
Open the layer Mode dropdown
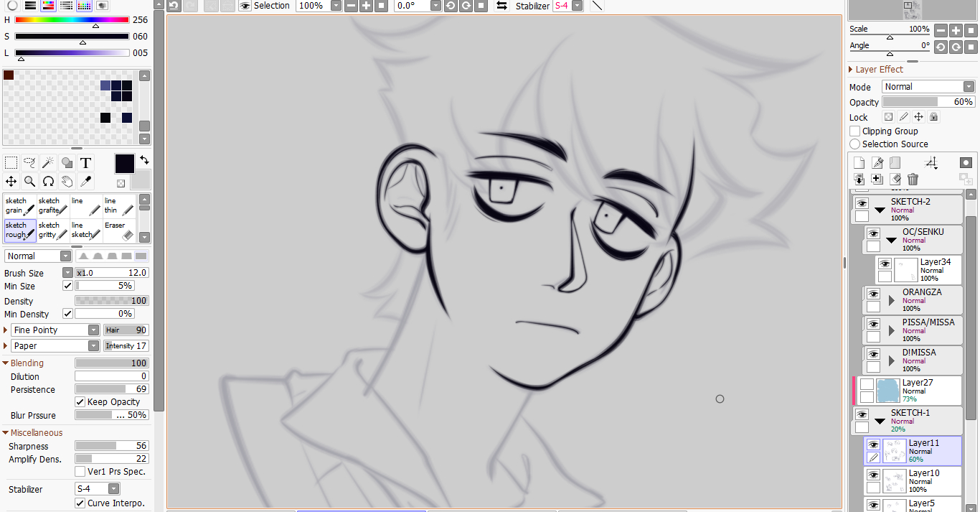[x=928, y=87]
